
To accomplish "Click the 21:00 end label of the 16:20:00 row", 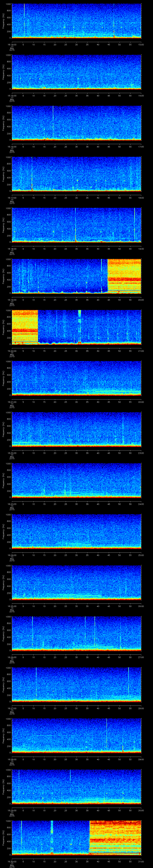I will pos(141,351).
